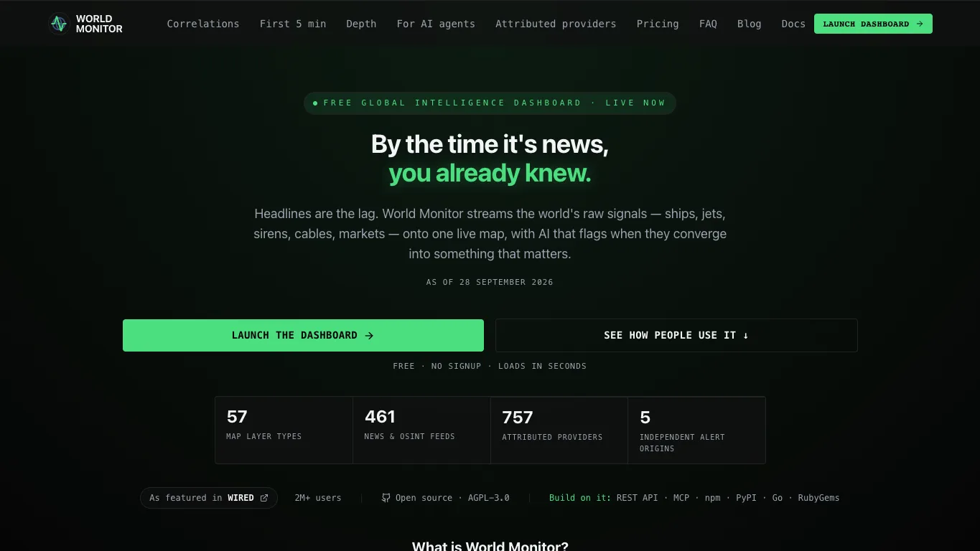This screenshot has width=980, height=551.
Task: Open the Open source AGPL-3.0 link
Action: pos(445,498)
